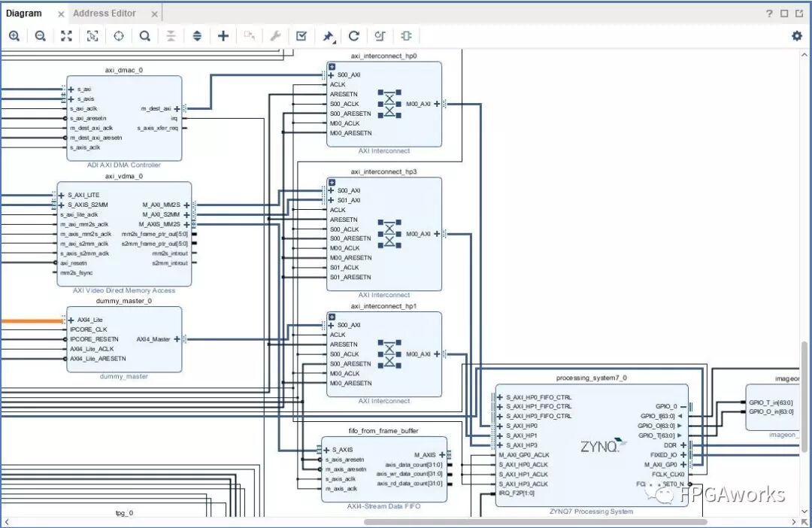Viewport: 812px width, 528px height.
Task: Open the pin tool dropdown in toolbar
Action: [329, 36]
